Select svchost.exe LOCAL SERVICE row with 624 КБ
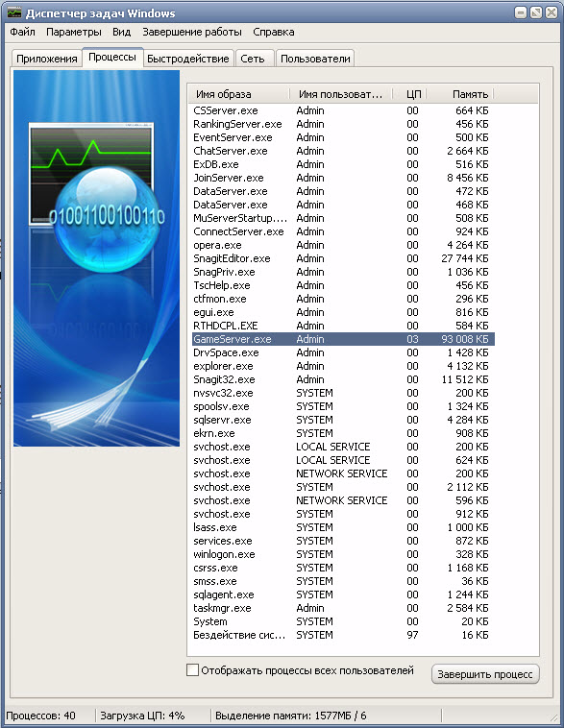This screenshot has width=564, height=728. [343, 461]
